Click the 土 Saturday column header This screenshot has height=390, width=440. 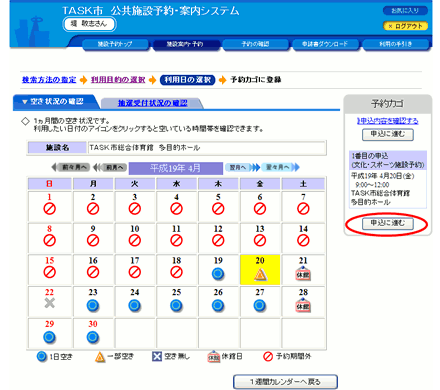tap(303, 184)
